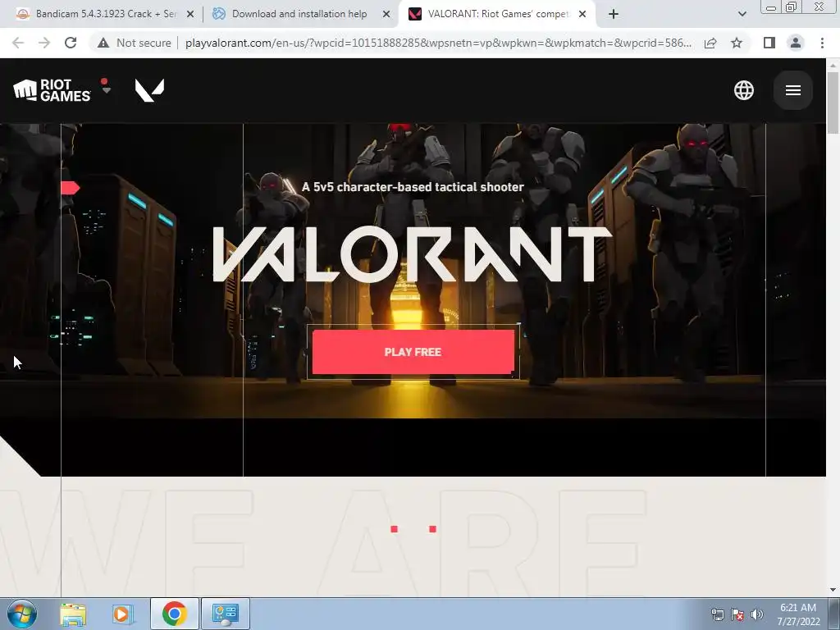Click the playvalorant.com address bar
The image size is (840, 630).
tap(438, 43)
